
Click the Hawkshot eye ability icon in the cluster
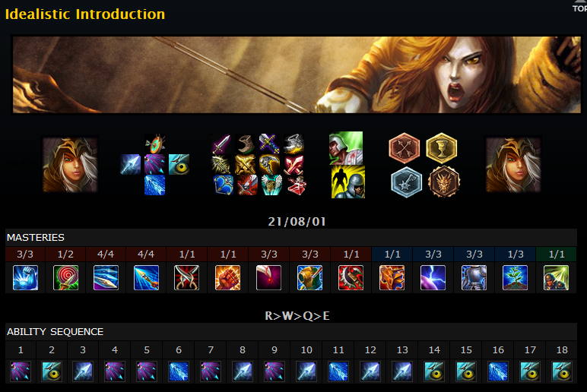[x=179, y=164]
